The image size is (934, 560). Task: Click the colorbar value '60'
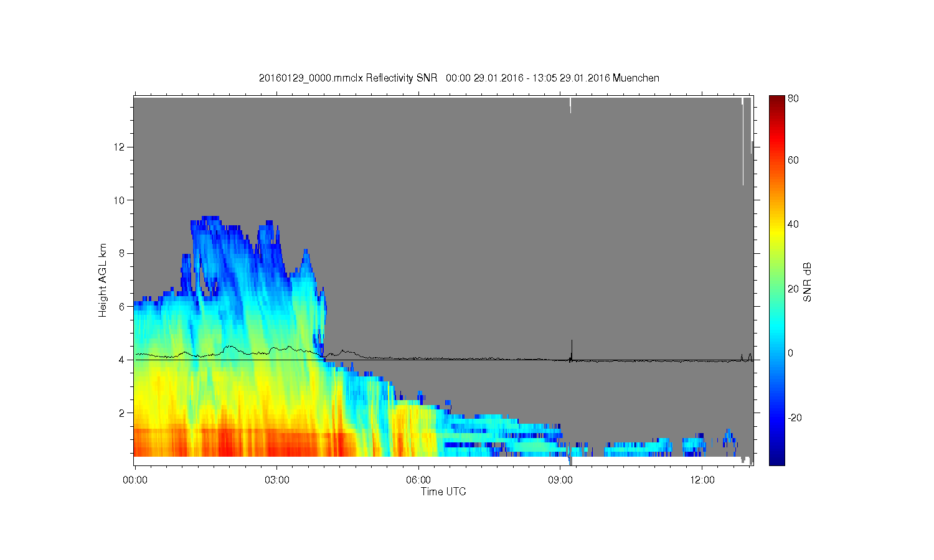(x=793, y=160)
